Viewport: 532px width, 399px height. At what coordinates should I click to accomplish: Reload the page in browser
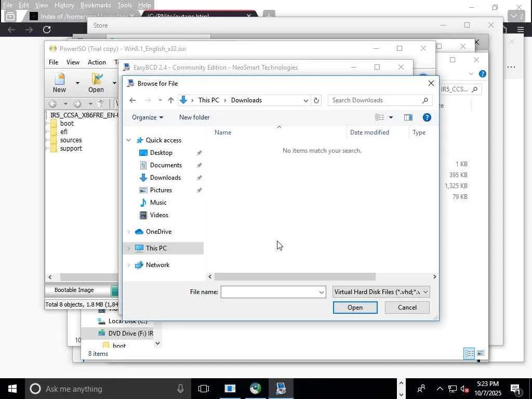point(47,30)
